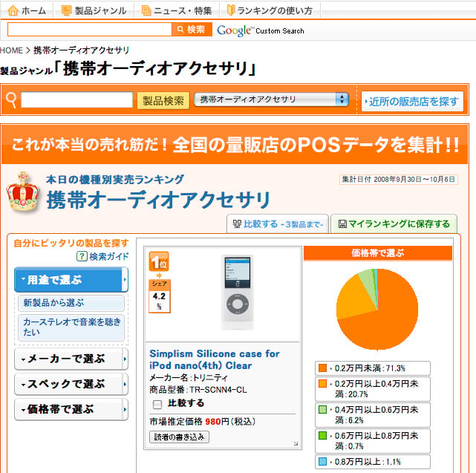
Task: Click the floppy save icon beside マイランキングに保存する
Action: (342, 224)
